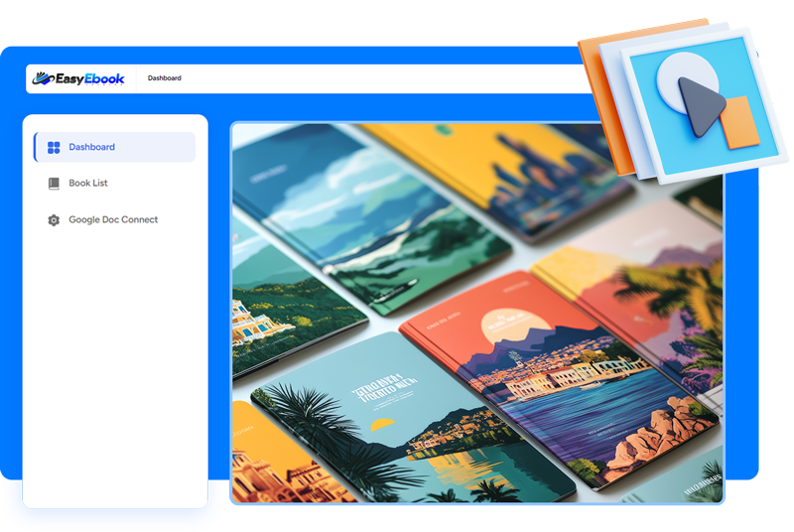
Task: Open Google Doc Connect in the sidebar
Action: point(114,219)
